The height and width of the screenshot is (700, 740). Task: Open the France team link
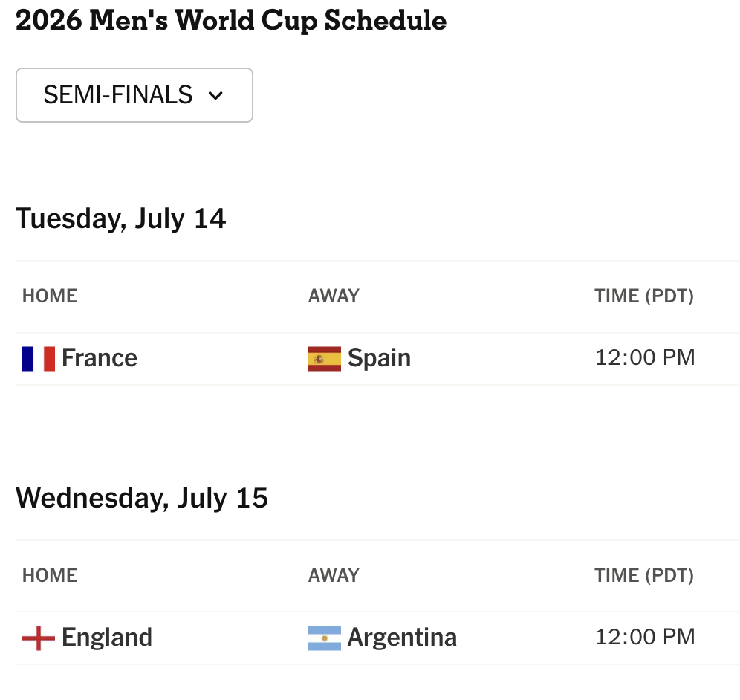click(x=100, y=357)
